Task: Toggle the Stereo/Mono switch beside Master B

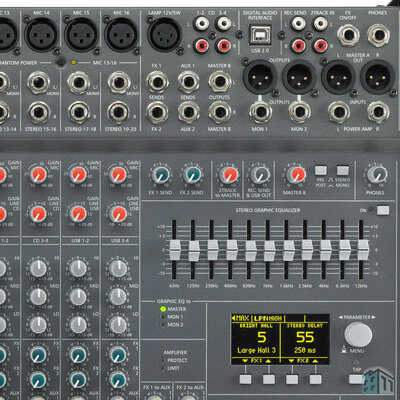Action: [343, 170]
